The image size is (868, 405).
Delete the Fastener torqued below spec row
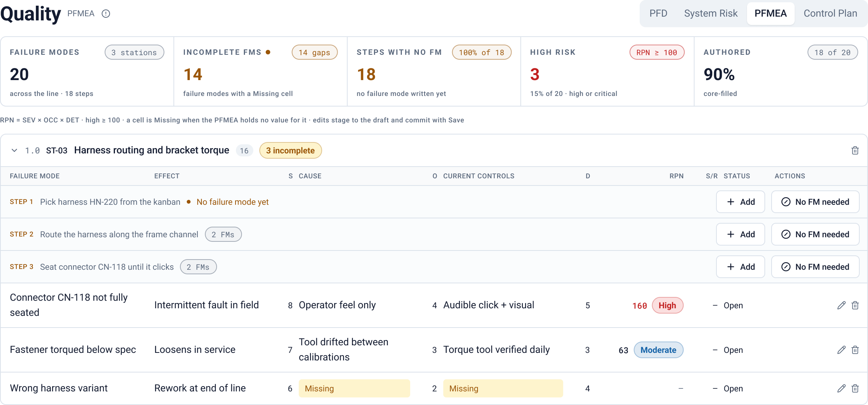point(855,350)
